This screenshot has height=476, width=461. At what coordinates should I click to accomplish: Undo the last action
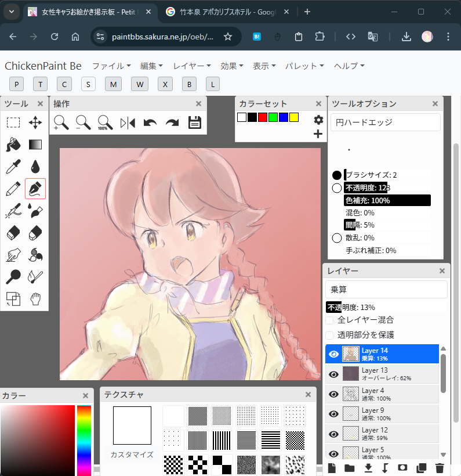150,122
